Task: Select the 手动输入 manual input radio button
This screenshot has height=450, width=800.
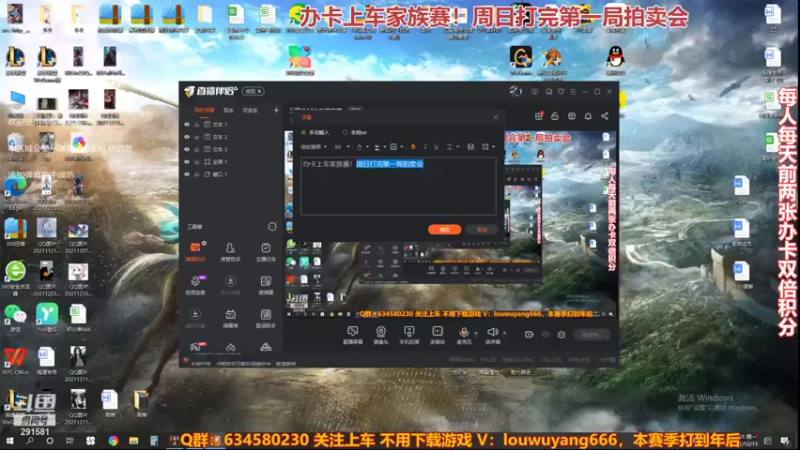Action: [304, 133]
